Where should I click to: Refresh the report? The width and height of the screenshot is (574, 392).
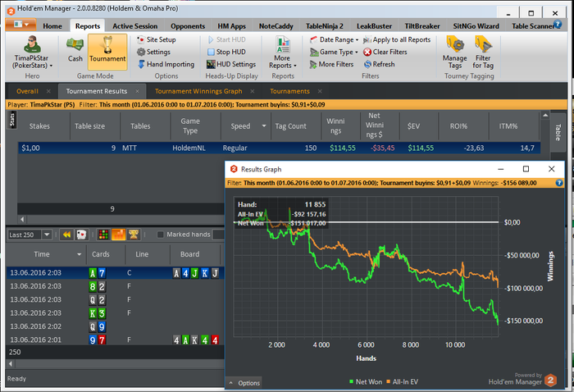(379, 65)
